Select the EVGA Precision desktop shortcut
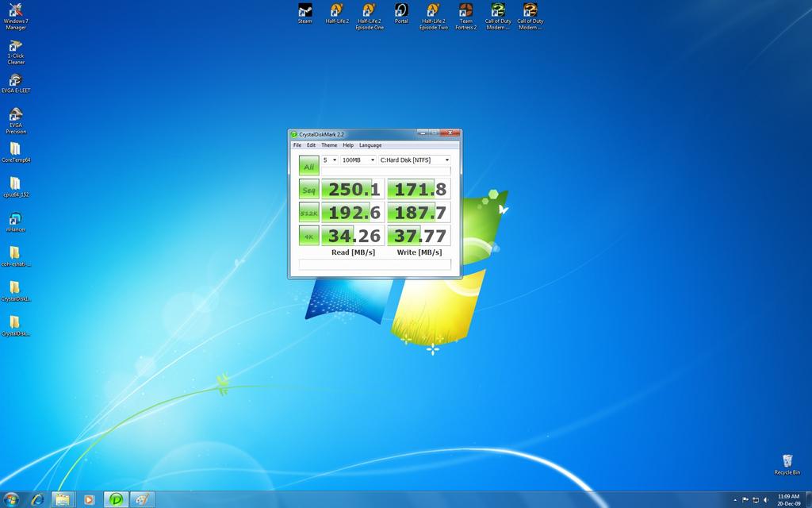 pyautogui.click(x=16, y=121)
